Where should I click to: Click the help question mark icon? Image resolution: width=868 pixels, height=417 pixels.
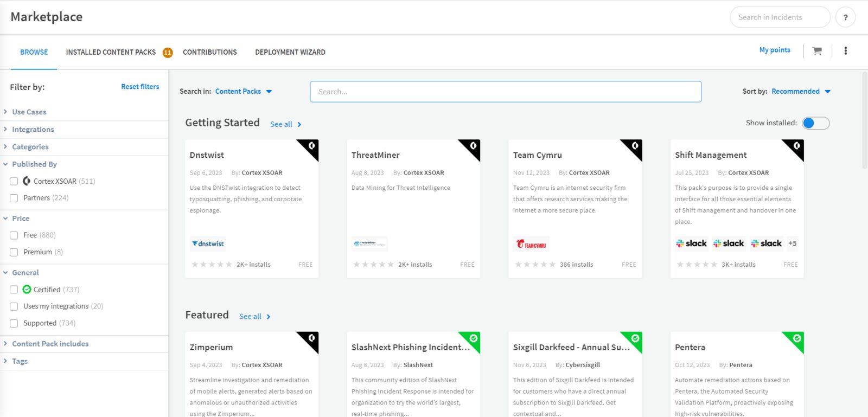pyautogui.click(x=845, y=17)
